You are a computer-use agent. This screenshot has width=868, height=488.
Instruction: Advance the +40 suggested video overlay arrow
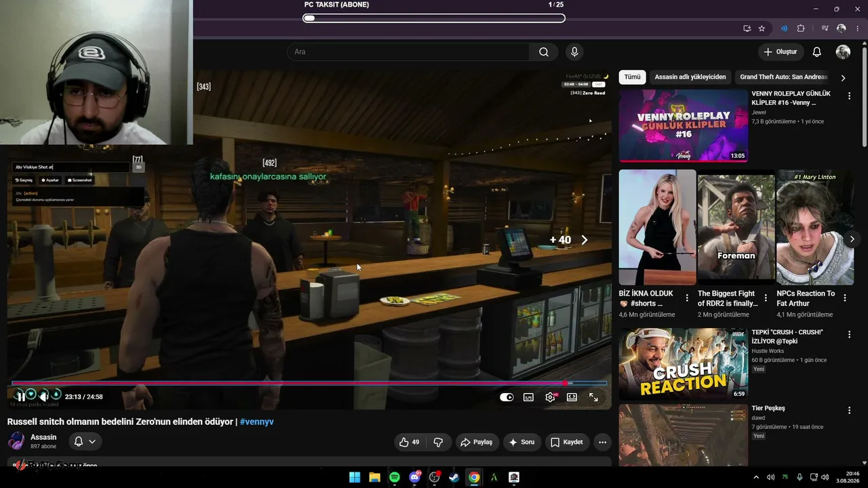[585, 240]
